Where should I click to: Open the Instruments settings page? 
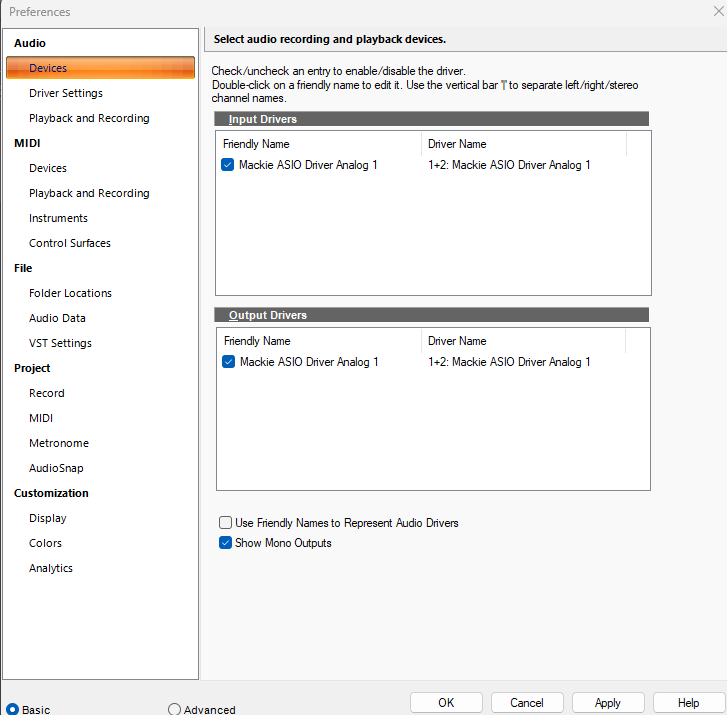click(58, 218)
